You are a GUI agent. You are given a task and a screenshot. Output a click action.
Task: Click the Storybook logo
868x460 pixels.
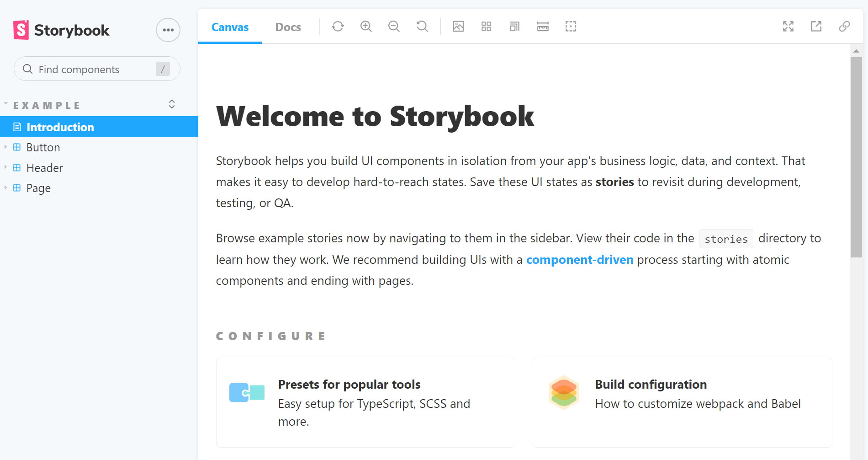pos(61,30)
